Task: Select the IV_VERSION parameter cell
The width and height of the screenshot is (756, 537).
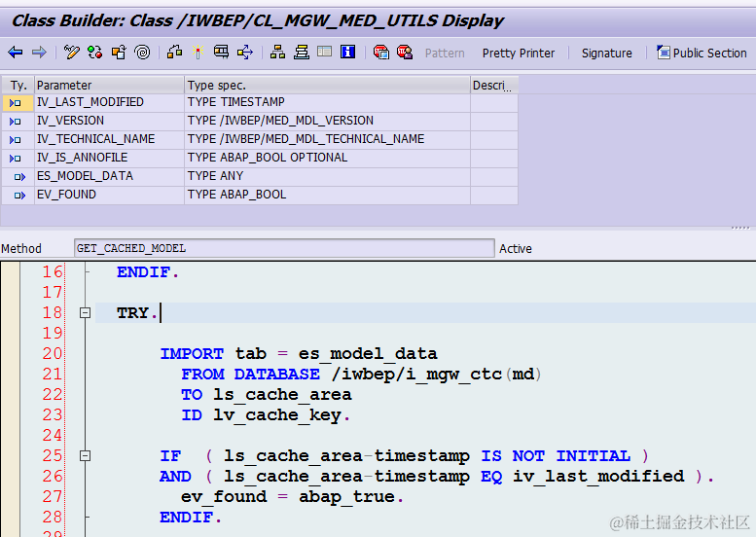Action: (x=109, y=121)
